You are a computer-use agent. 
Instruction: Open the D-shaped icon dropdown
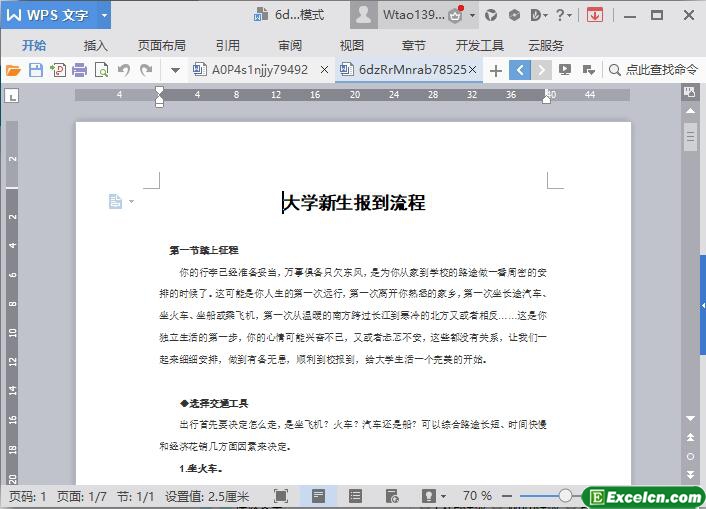pos(539,15)
